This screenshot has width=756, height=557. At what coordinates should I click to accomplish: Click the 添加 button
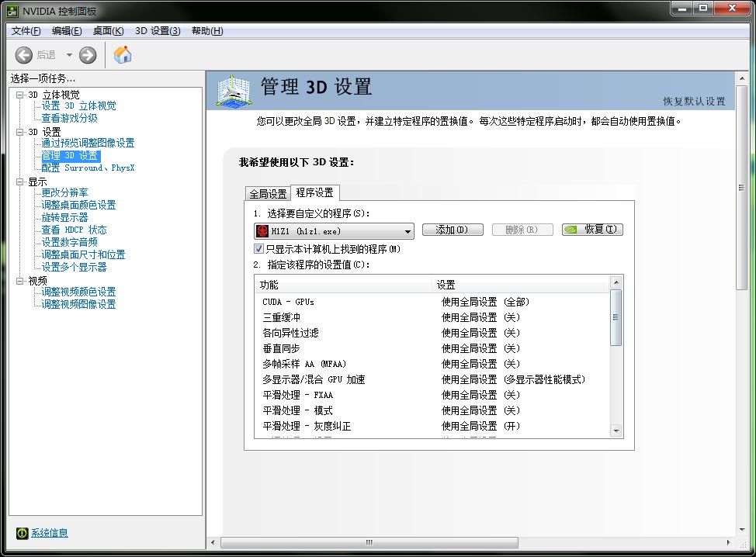pyautogui.click(x=453, y=230)
